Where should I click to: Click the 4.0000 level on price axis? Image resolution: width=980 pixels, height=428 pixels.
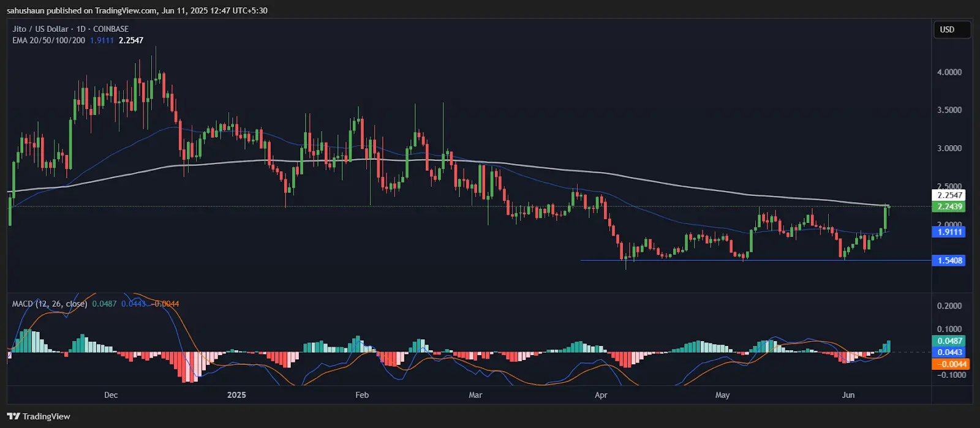(x=949, y=72)
